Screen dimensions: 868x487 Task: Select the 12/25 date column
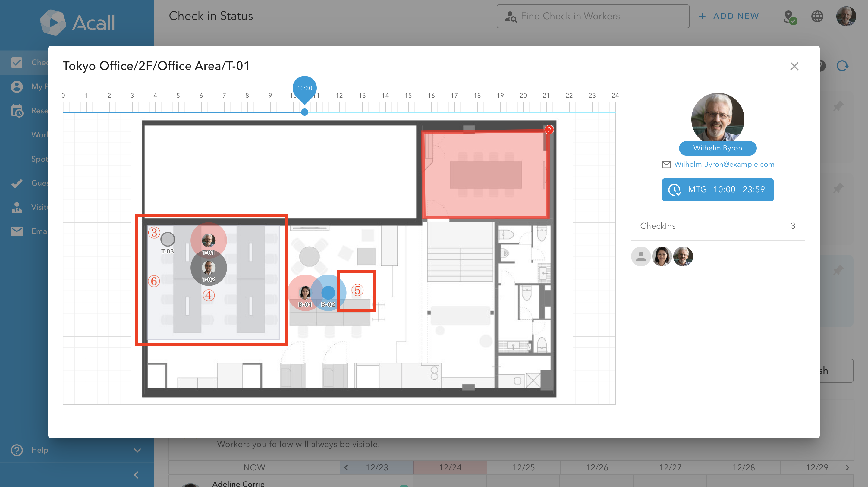[524, 467]
